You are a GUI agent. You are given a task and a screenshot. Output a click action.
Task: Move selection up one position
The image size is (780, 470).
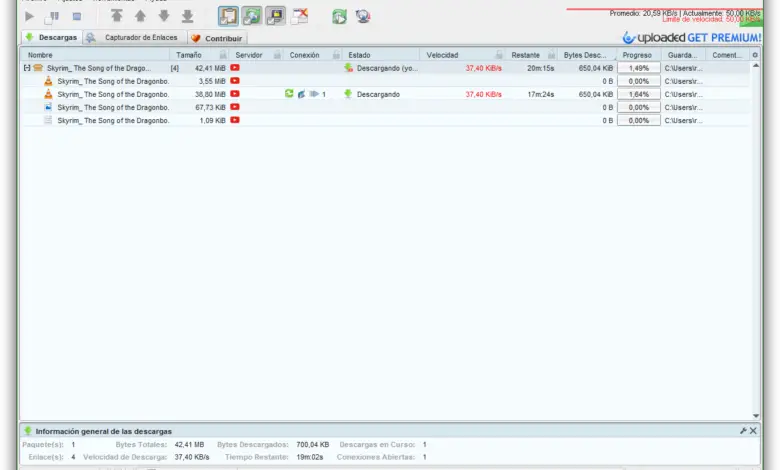[x=140, y=16]
